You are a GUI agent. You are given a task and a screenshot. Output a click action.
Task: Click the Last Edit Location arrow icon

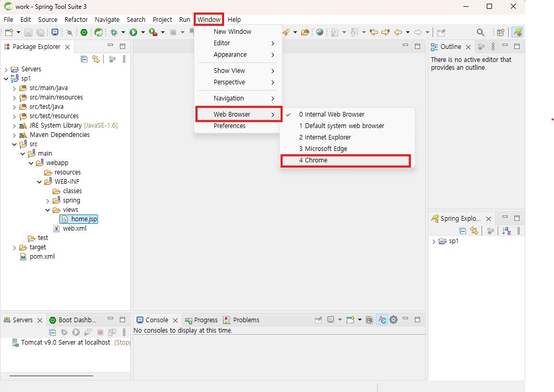click(374, 32)
